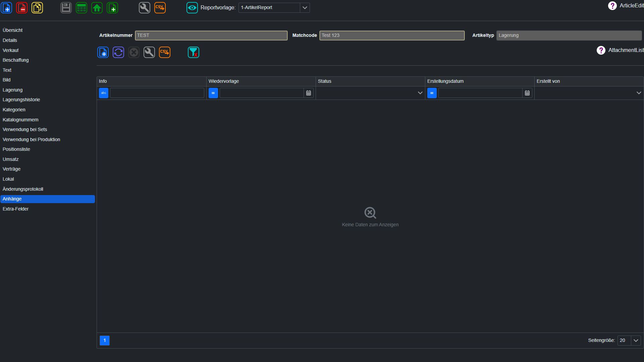644x362 pixels.
Task: Sort by Erstellungsdatum column header
Action: 480,81
